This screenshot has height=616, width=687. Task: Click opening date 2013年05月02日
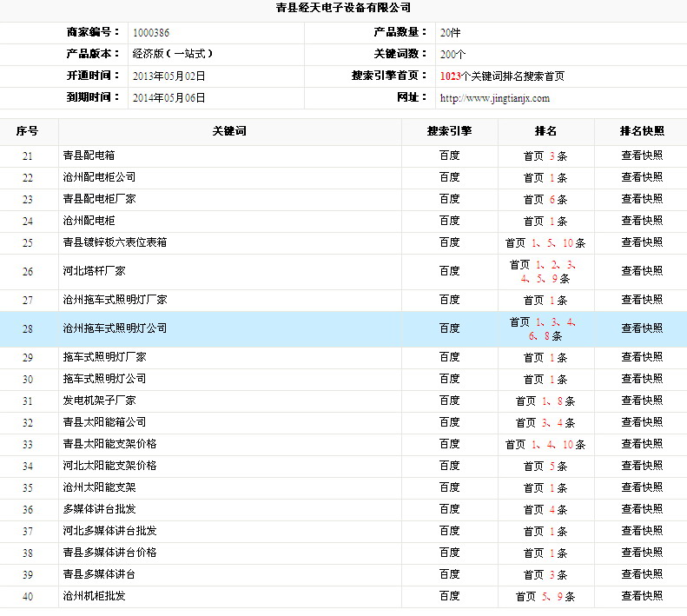tap(169, 76)
